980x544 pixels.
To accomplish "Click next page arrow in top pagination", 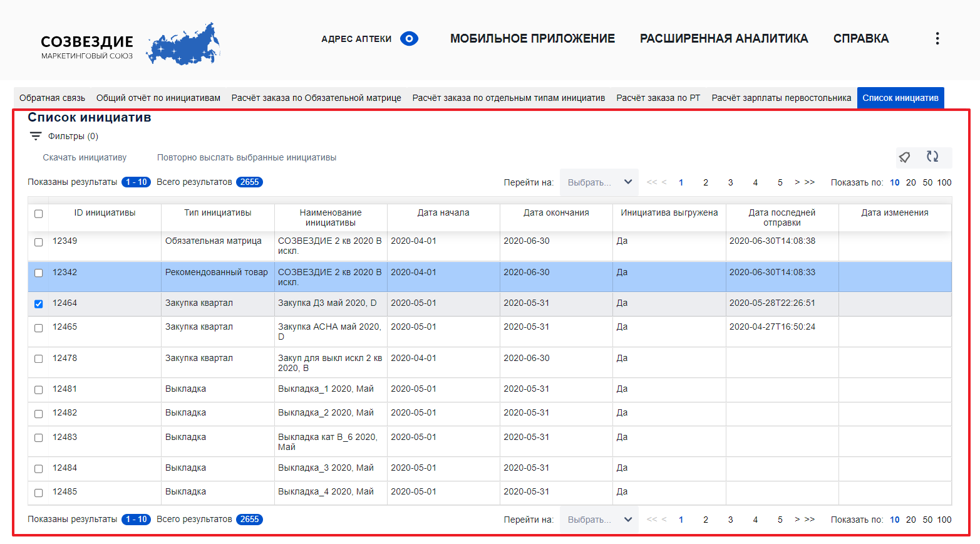I will [797, 182].
